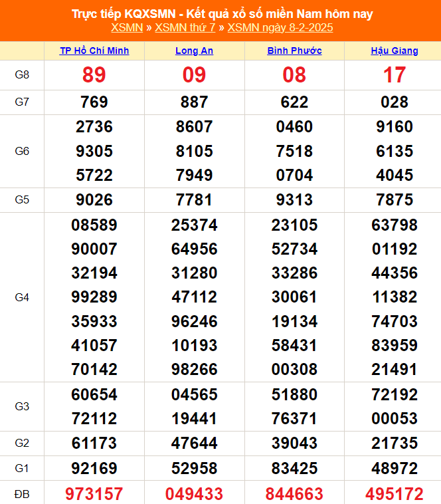This screenshot has height=504, width=441.
Task: Open the XSMN breadcrumb link
Action: 127,27
